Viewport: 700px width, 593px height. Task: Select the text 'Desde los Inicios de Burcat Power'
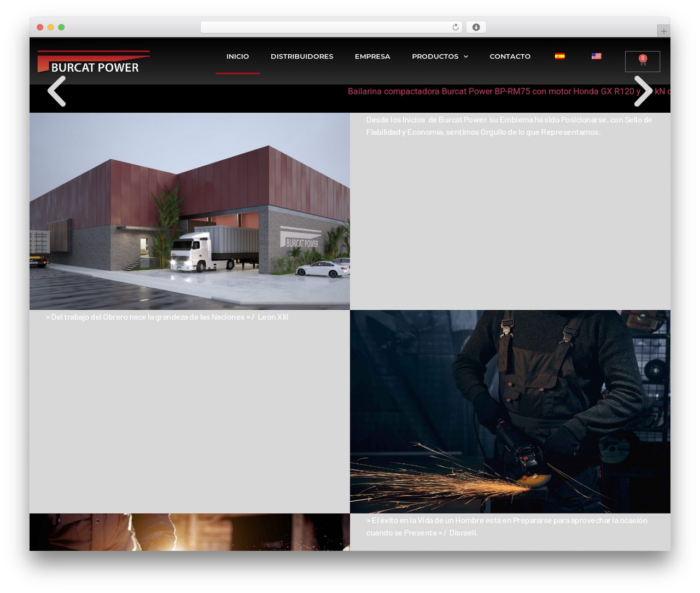tap(426, 120)
